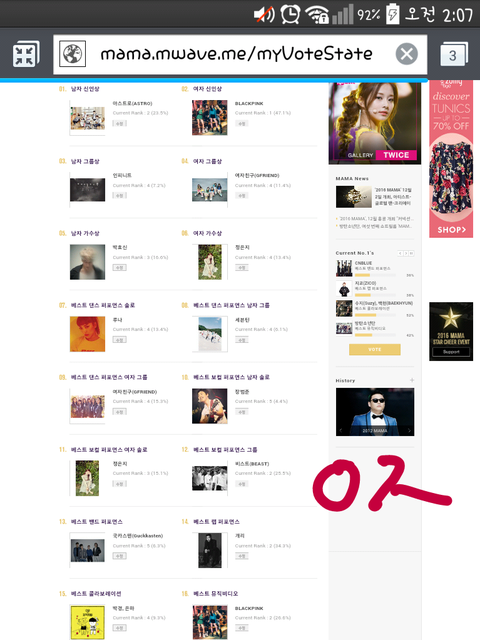Open the browser tabs counter showing 3

[x=454, y=54]
